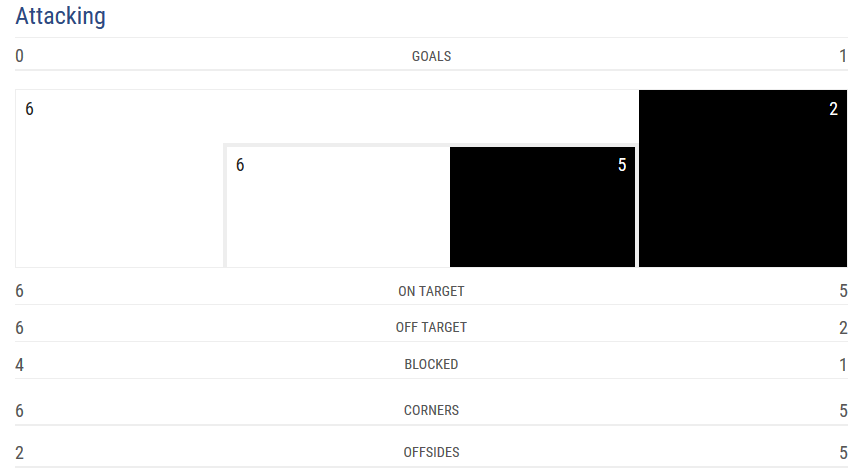Click the white on-target box showing 6
The image size is (862, 476).
(x=338, y=207)
